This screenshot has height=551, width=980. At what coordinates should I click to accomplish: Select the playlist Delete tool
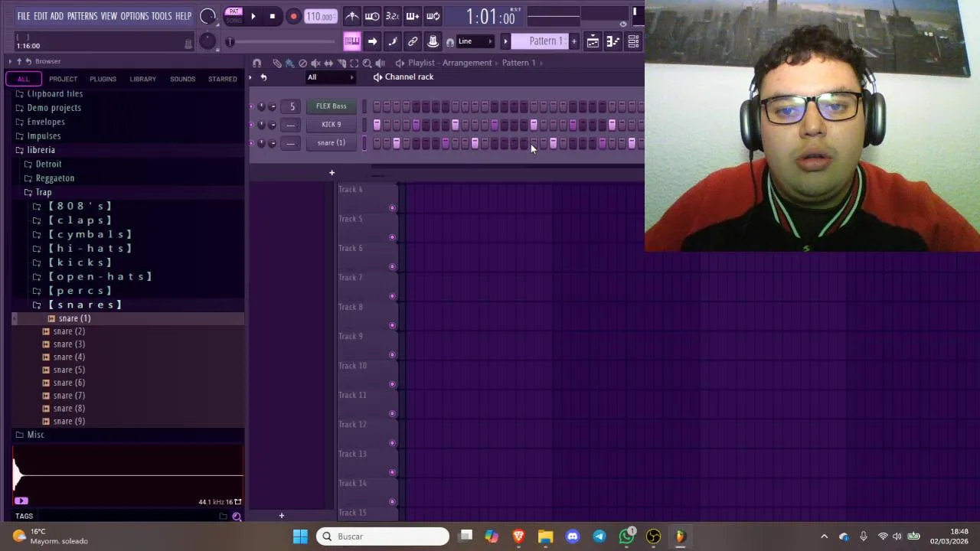(x=302, y=63)
